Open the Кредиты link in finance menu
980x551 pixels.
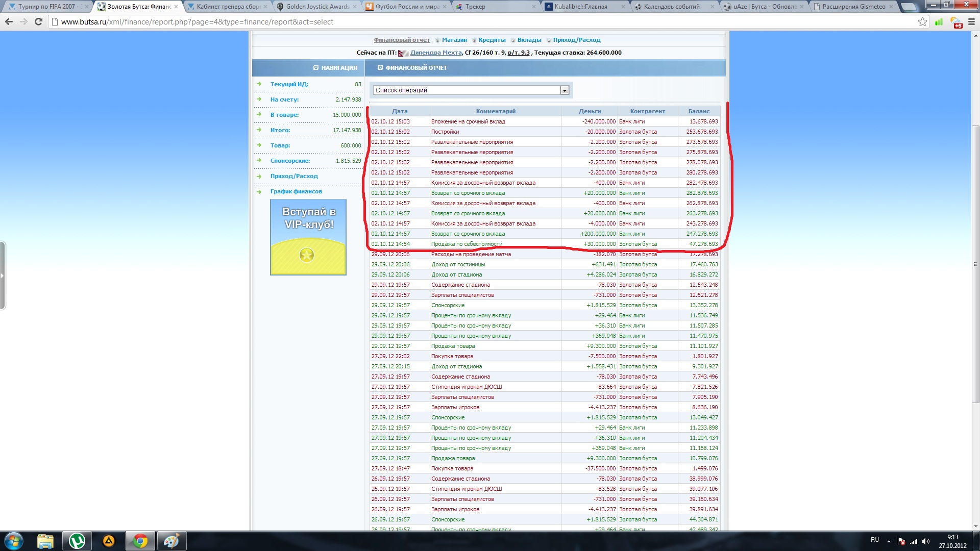tap(492, 40)
